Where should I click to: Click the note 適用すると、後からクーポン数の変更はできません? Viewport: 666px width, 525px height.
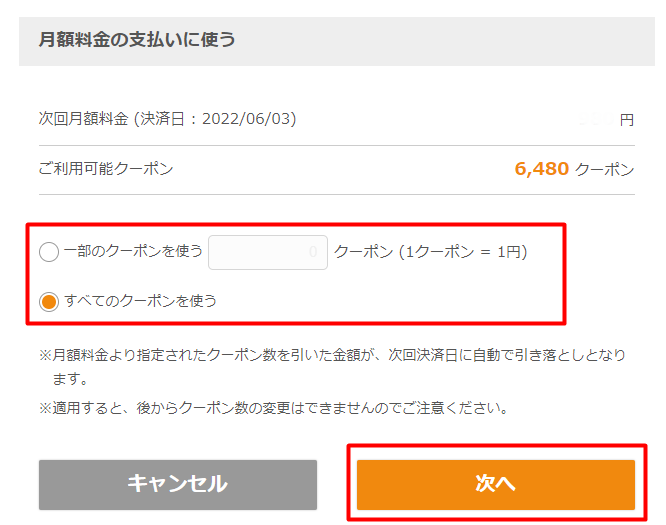pyautogui.click(x=274, y=408)
